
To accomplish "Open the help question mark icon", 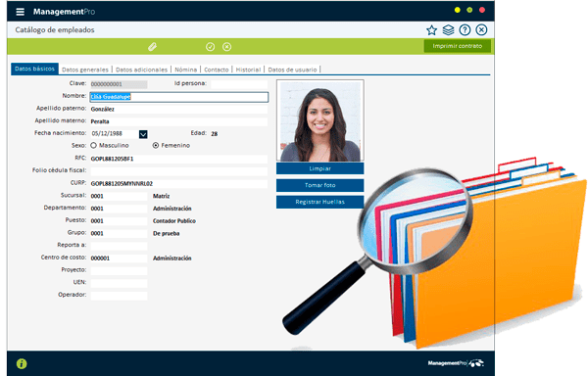I will 465,30.
